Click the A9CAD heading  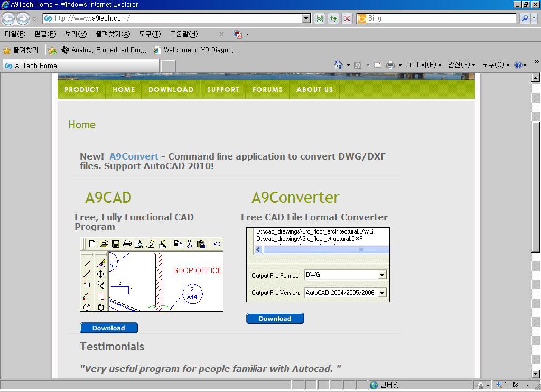tap(108, 198)
